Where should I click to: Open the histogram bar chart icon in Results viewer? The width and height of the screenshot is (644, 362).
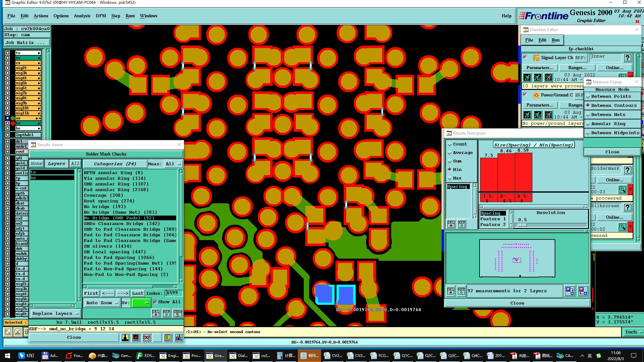point(178,337)
